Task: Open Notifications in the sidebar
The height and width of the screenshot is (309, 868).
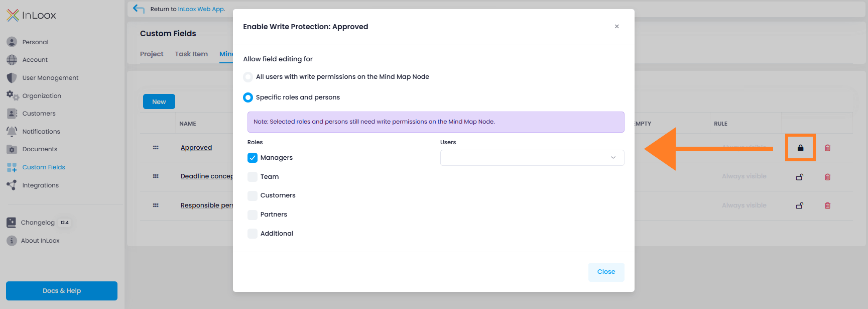Action: tap(41, 132)
